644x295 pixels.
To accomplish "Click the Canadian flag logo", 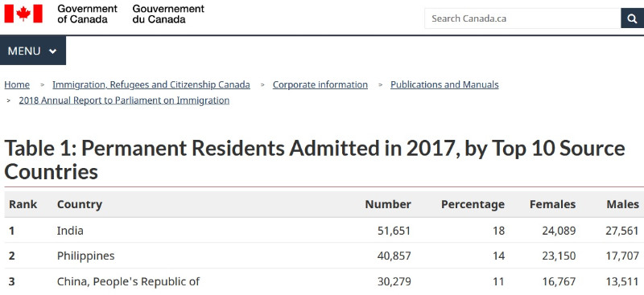I will pos(23,14).
